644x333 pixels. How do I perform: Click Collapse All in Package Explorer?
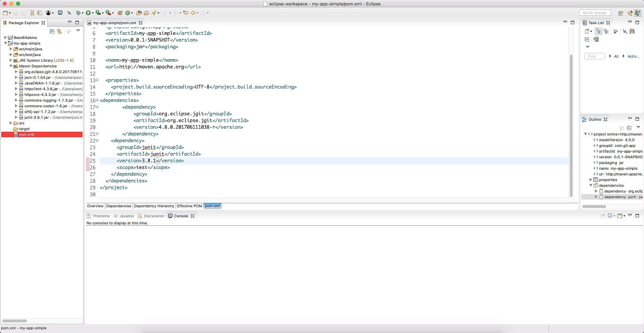pos(52,31)
